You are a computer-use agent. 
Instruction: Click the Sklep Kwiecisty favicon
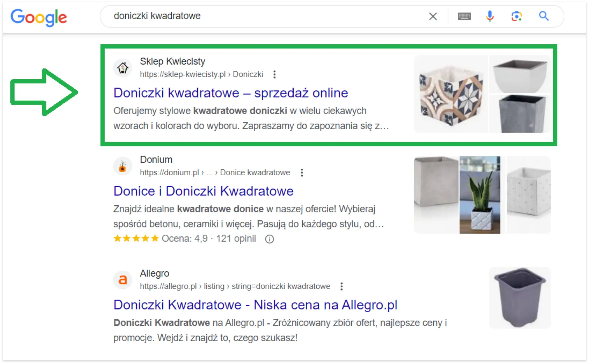(123, 67)
